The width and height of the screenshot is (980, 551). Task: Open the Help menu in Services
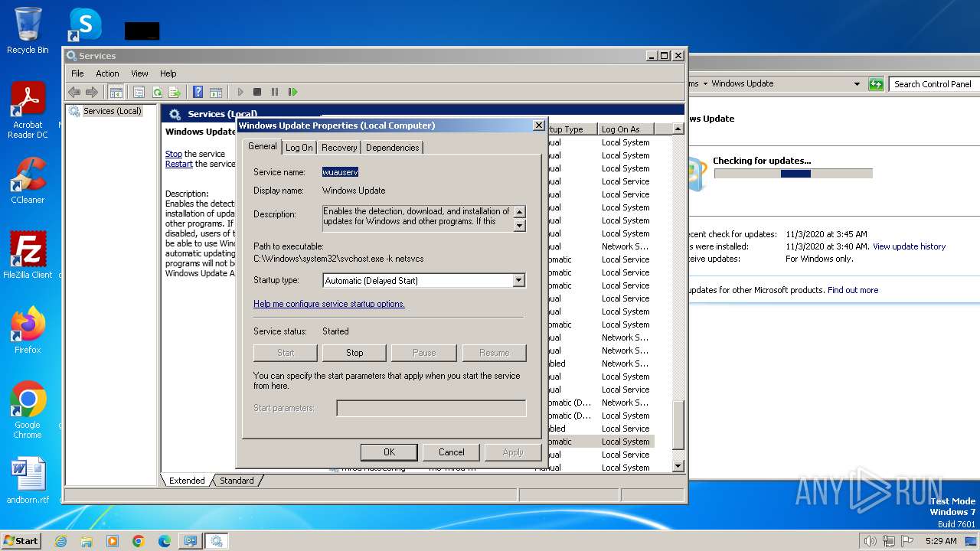(x=168, y=73)
